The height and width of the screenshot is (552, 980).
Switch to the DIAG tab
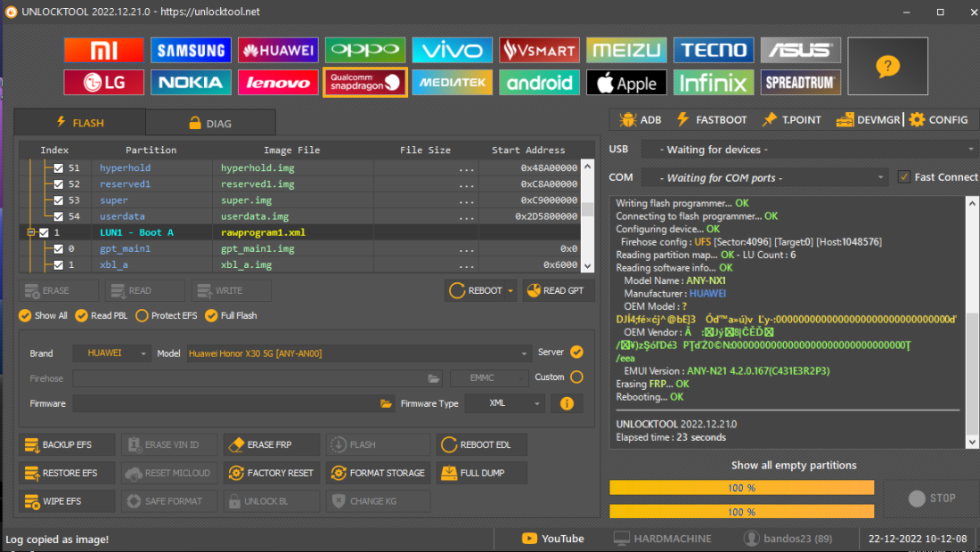tap(210, 123)
